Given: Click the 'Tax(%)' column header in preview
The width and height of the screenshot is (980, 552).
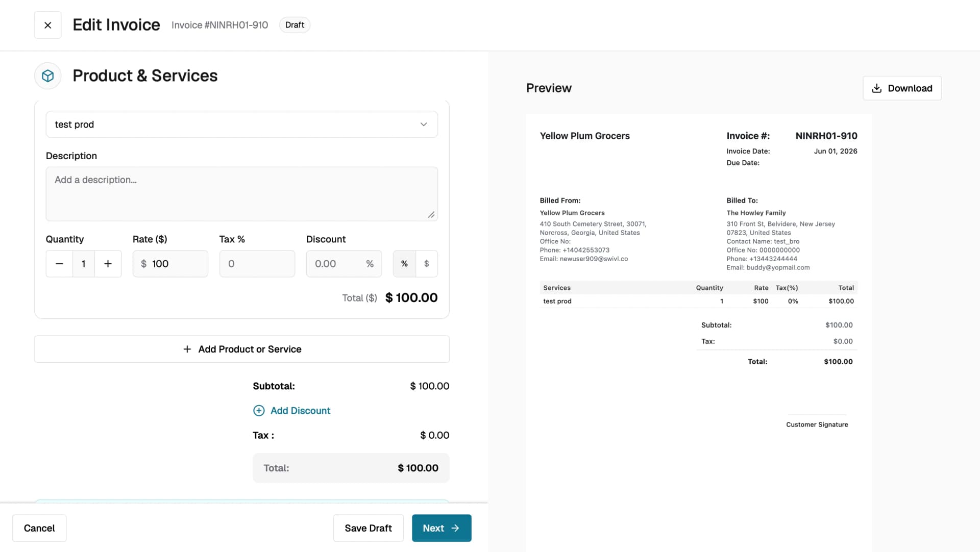Looking at the screenshot, I should pyautogui.click(x=787, y=288).
